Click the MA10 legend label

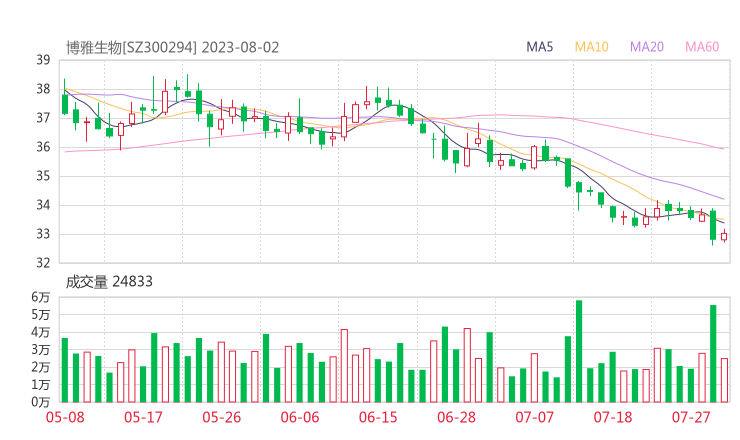click(x=591, y=47)
